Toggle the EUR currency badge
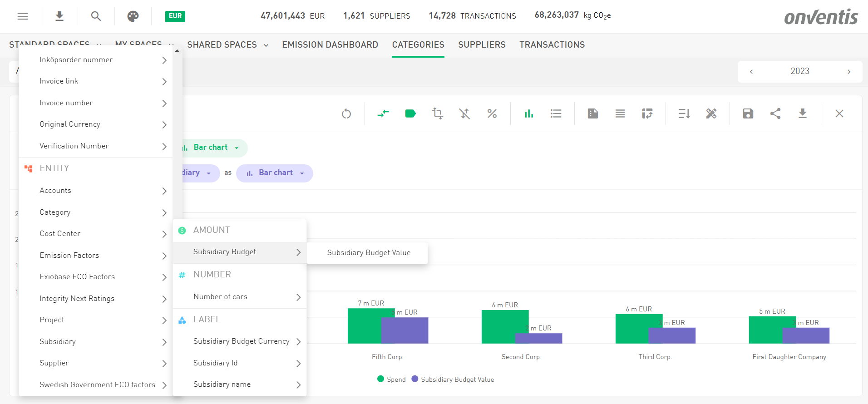Screen dimensions: 868x404 (175, 16)
